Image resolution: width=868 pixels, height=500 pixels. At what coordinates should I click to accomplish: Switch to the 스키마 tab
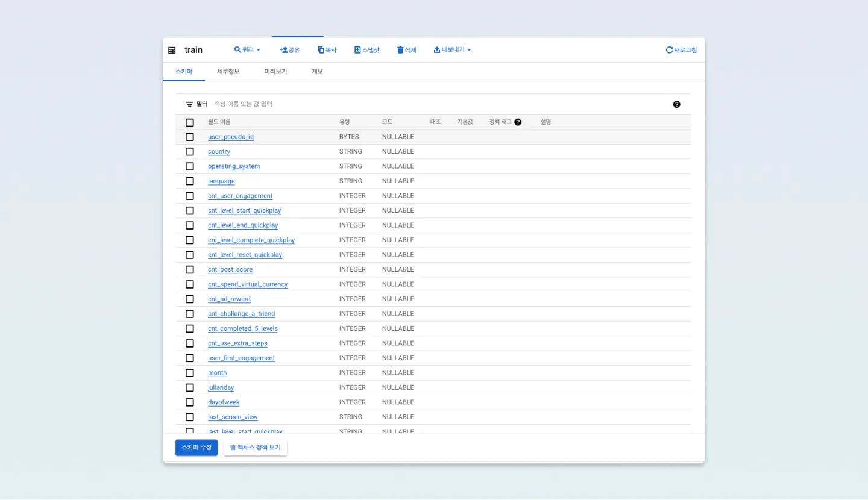point(184,71)
